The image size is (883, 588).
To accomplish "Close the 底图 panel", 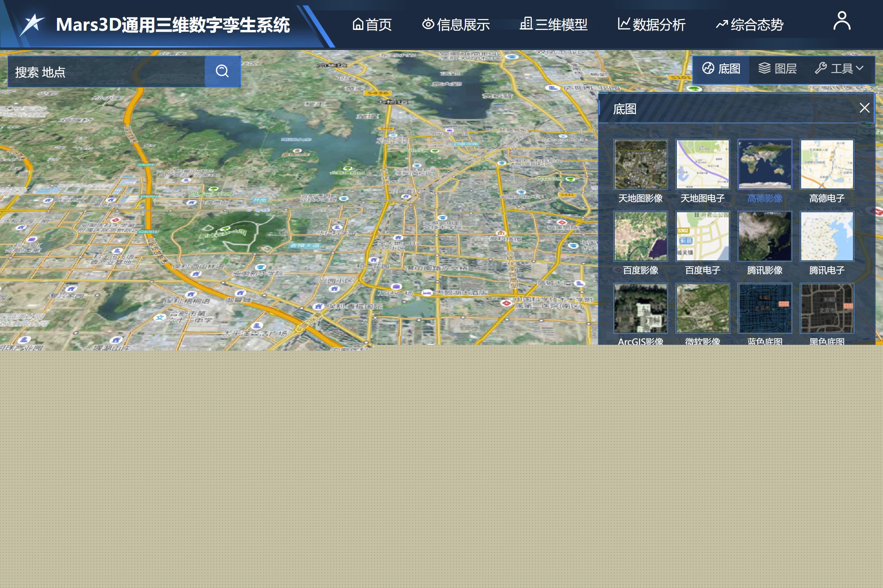I will click(x=865, y=108).
